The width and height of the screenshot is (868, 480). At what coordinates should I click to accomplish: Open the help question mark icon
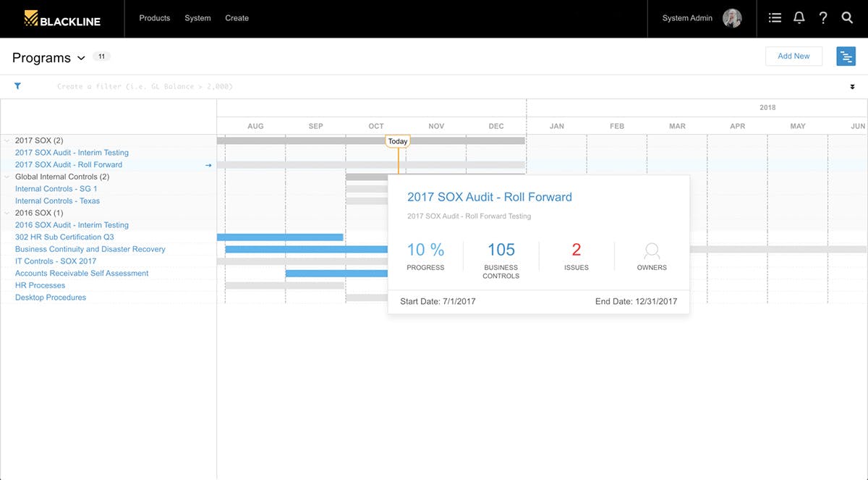pos(823,18)
